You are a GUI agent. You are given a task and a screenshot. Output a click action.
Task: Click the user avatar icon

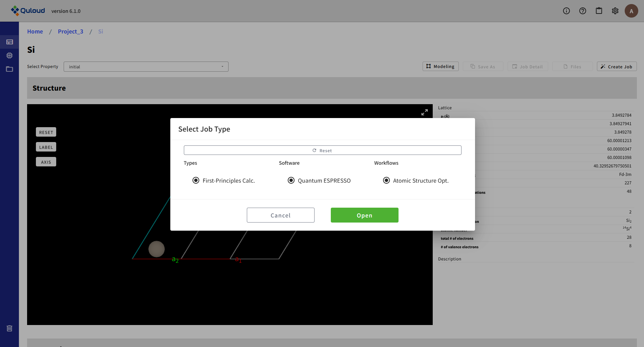point(631,11)
